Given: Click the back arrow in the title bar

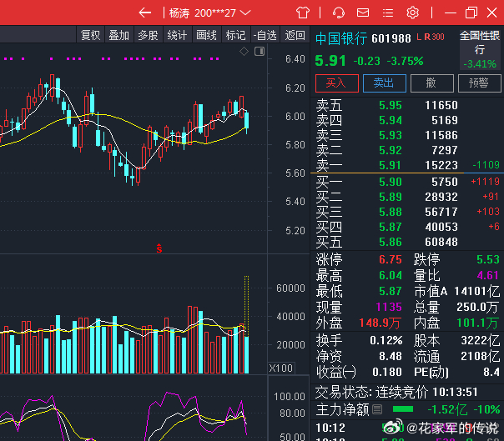Looking at the screenshot, I should coord(145,13).
